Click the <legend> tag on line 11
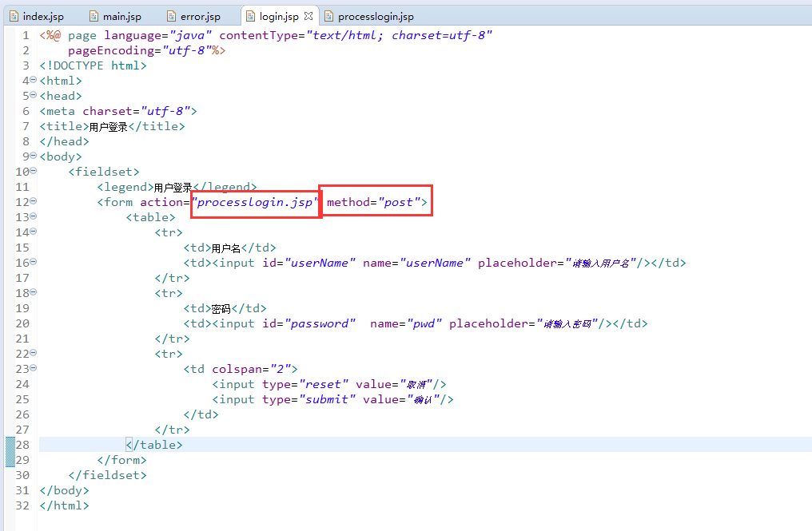The image size is (812, 531). [125, 187]
